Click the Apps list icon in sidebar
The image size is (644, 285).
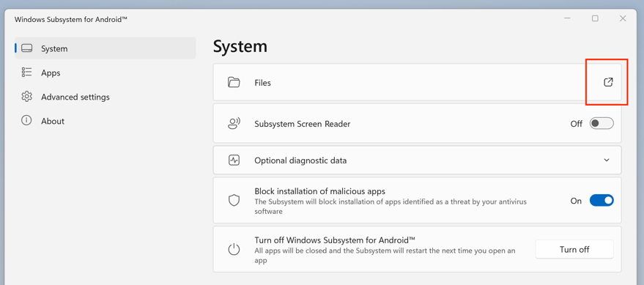[26, 73]
